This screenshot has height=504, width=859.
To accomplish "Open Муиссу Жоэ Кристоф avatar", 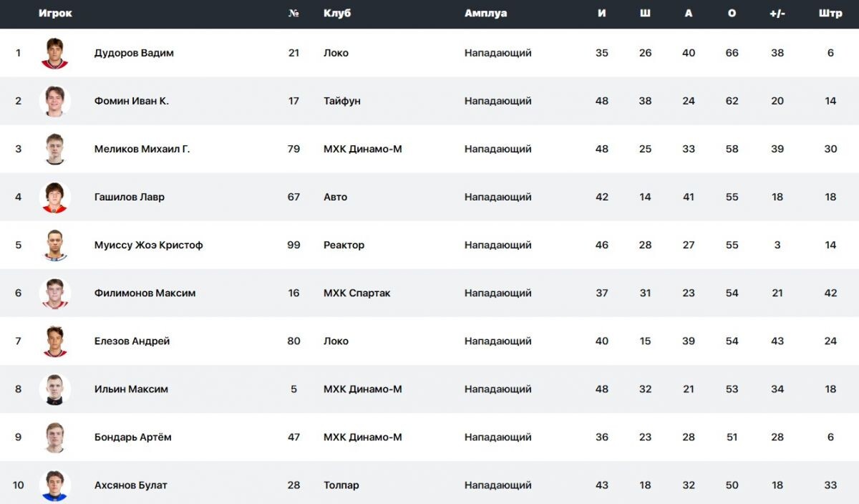I will 54,245.
